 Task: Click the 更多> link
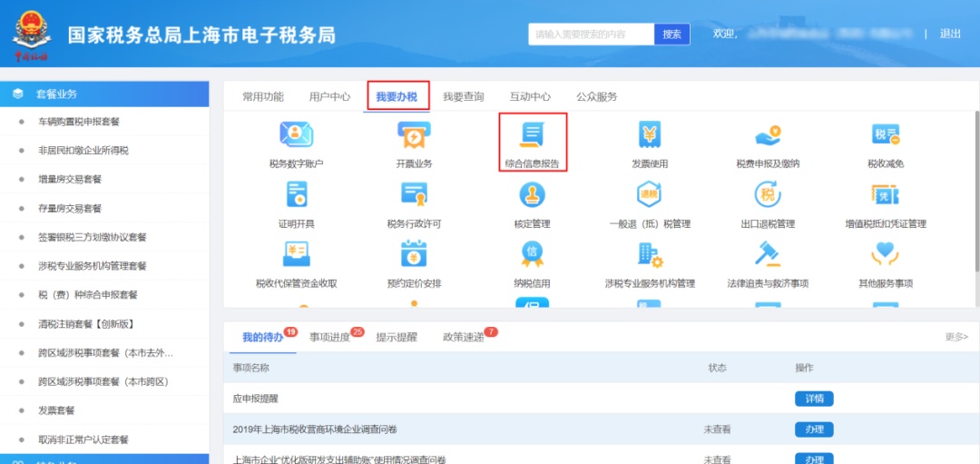(956, 337)
